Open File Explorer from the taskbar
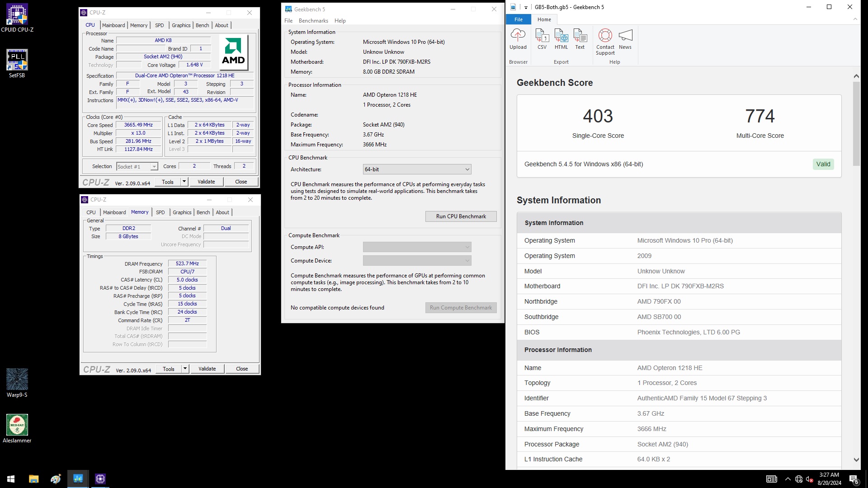This screenshot has width=868, height=488. coord(33,479)
